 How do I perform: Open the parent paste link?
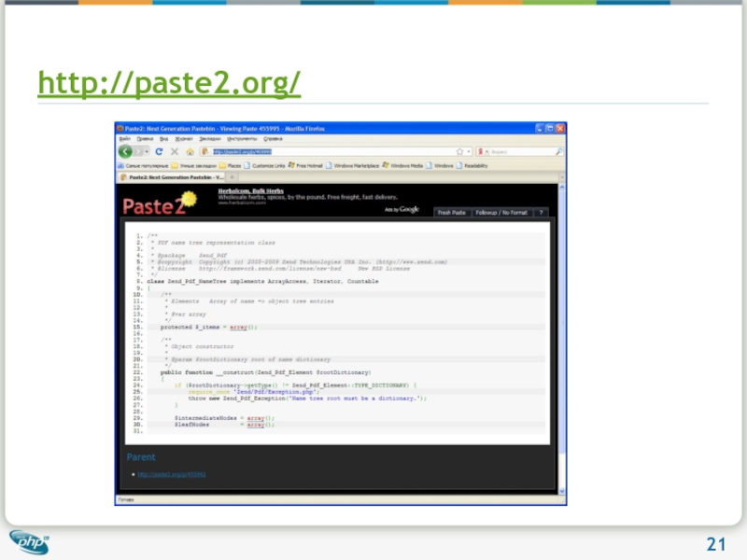coord(171,475)
